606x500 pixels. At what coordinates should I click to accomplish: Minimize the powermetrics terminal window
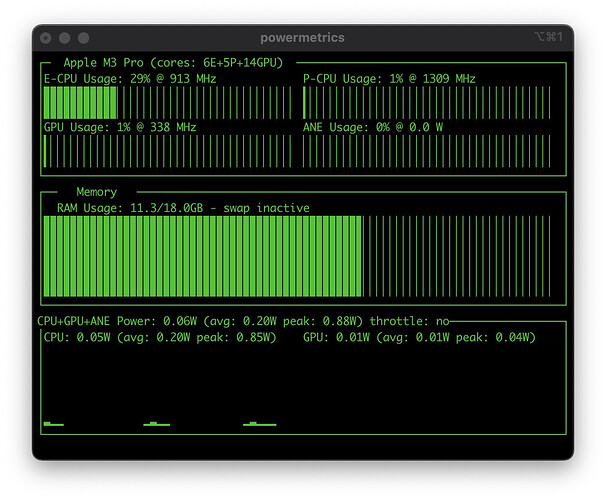65,38
